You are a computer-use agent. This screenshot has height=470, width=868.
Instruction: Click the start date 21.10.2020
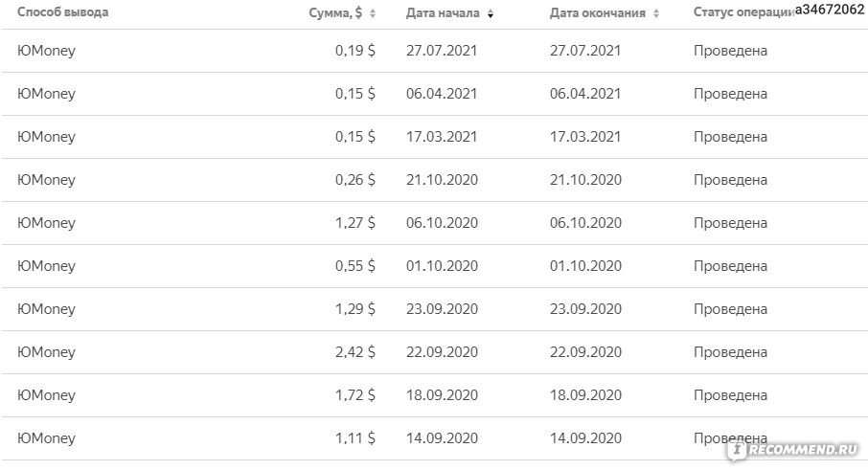click(x=442, y=180)
